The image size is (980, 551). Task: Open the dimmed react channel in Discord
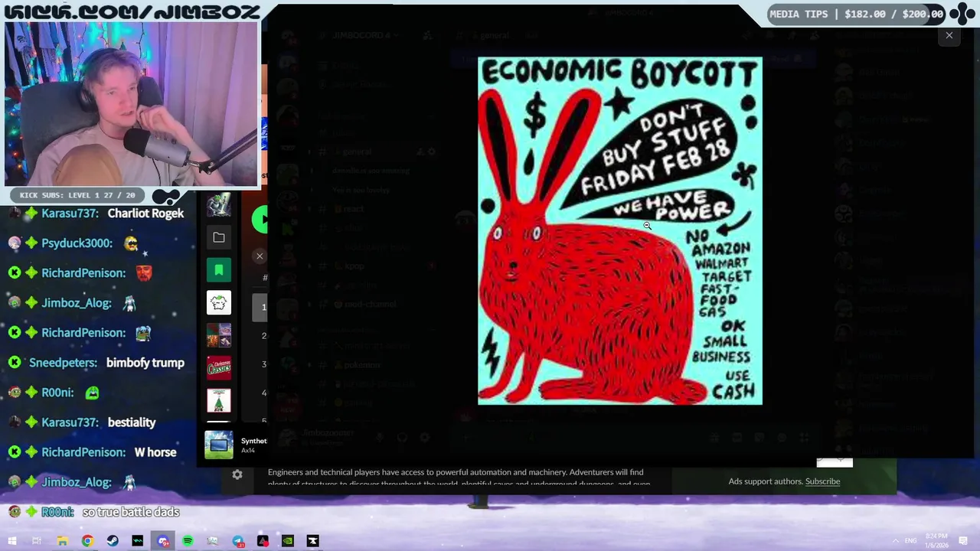click(x=354, y=208)
